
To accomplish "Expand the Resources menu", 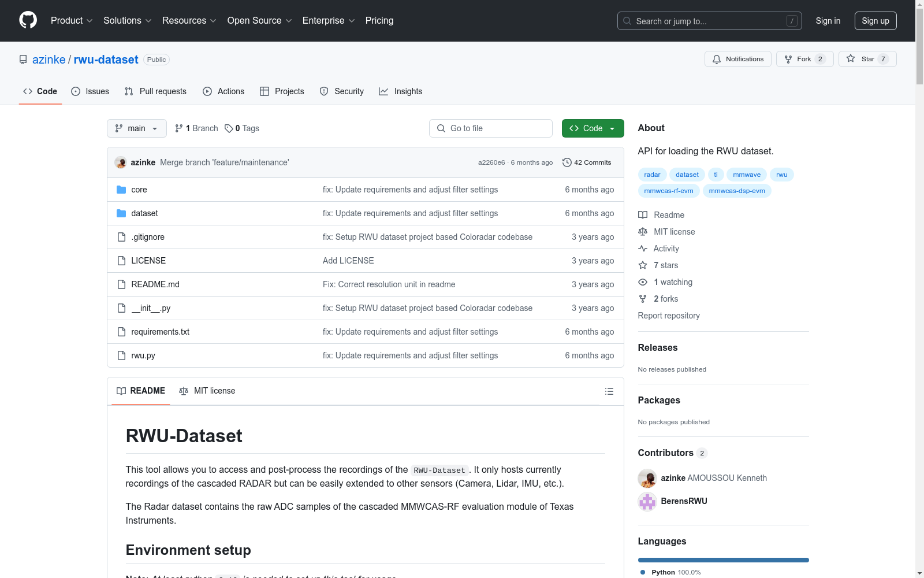I will click(189, 21).
